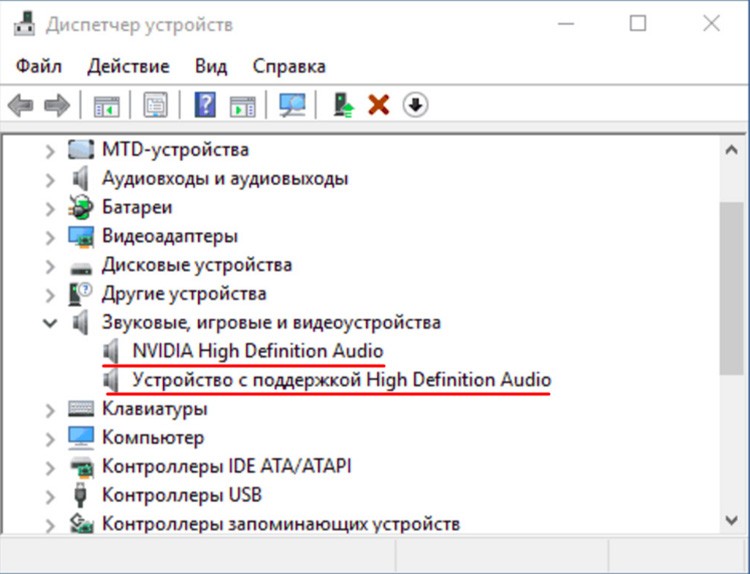
Task: Select the Аудиовходы и аудиовыходы label
Action: (x=225, y=178)
